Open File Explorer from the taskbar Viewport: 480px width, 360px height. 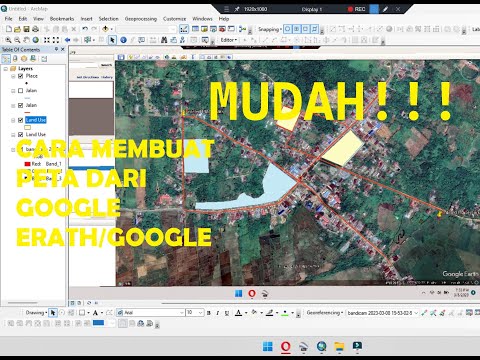click(x=339, y=347)
